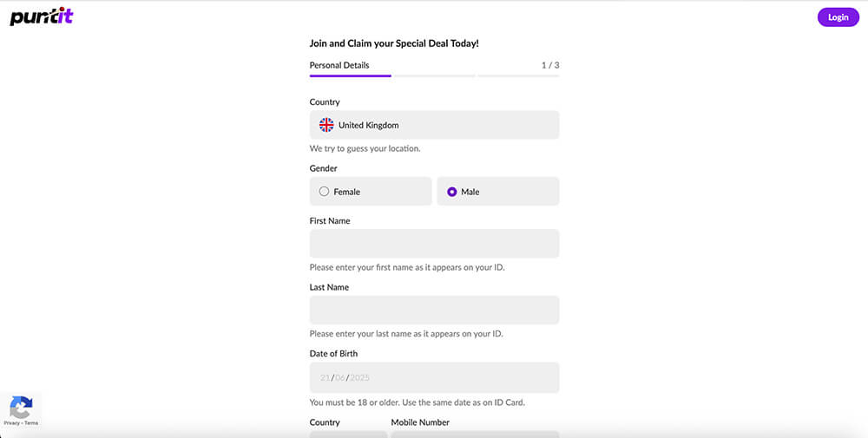Choose the Female gender option box
Viewport: 868px width, 438px height.
pos(371,192)
